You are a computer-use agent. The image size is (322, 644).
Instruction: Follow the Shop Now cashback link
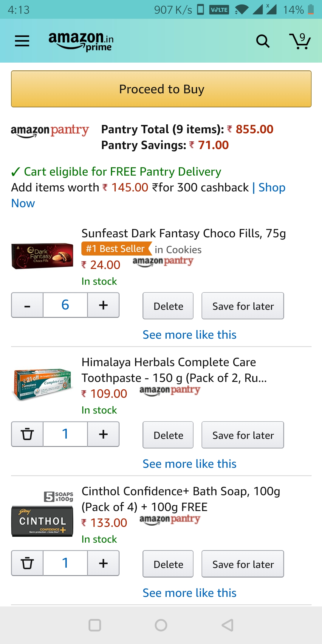[x=272, y=188]
